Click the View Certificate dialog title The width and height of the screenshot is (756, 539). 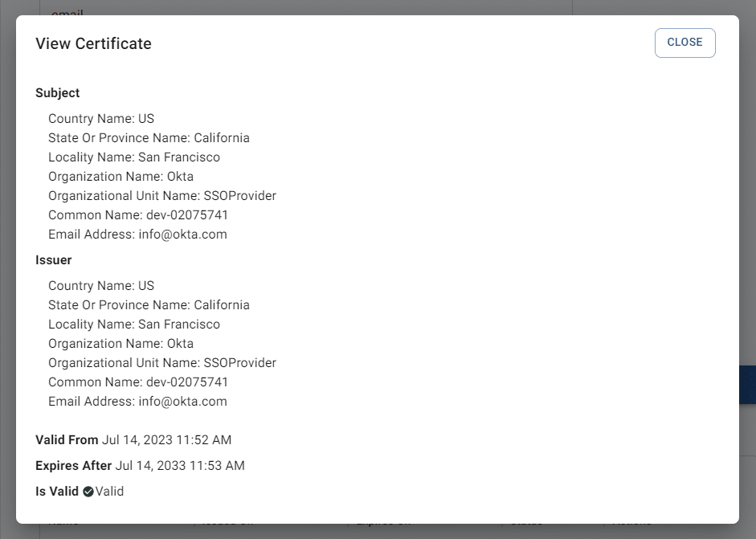93,43
